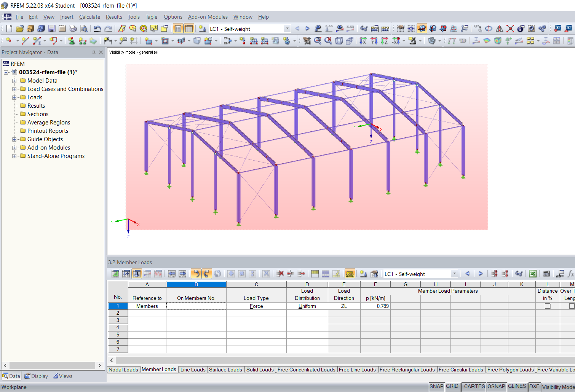The width and height of the screenshot is (575, 392).
Task: Toggle the table display button
Action: [x=189, y=29]
